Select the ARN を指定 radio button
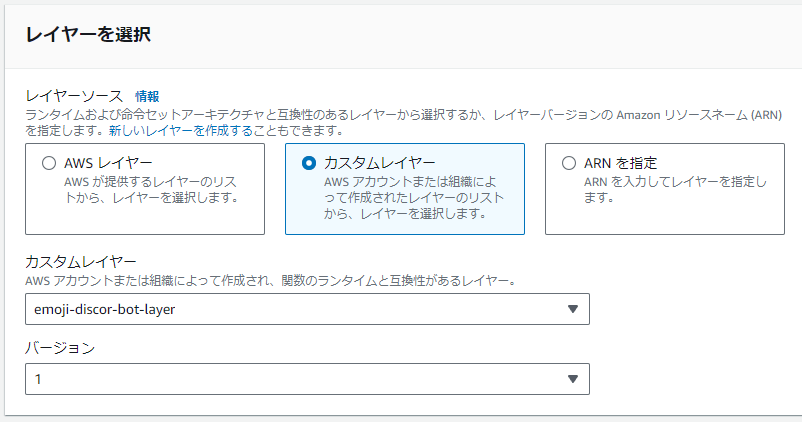The image size is (802, 422). click(x=569, y=163)
